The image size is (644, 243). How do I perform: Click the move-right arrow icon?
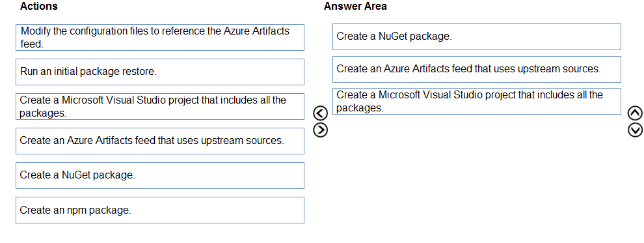point(320,130)
